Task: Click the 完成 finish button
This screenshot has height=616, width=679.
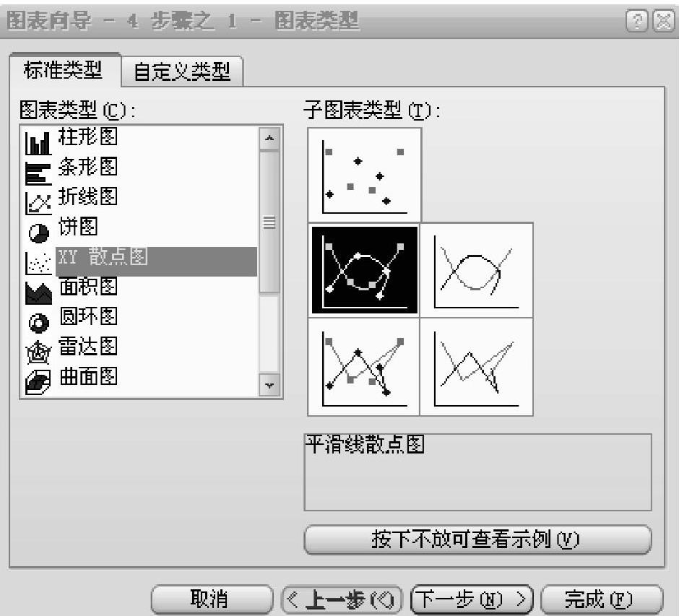Action: click(x=602, y=599)
